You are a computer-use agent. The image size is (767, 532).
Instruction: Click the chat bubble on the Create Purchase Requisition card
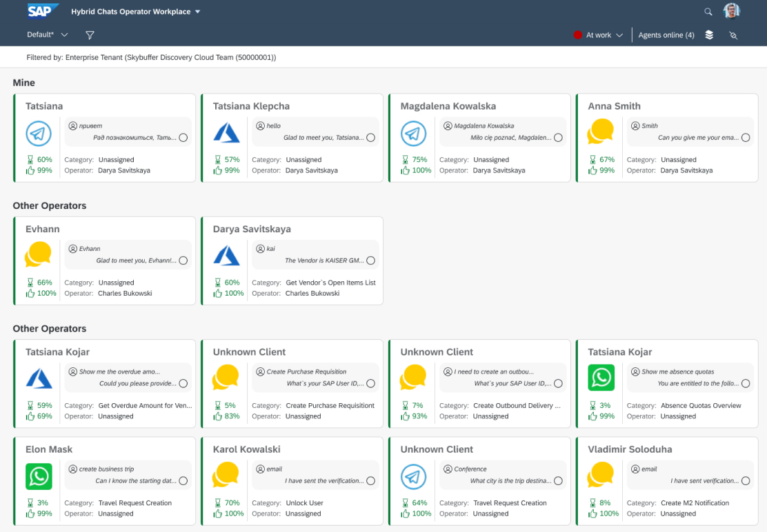pos(226,378)
